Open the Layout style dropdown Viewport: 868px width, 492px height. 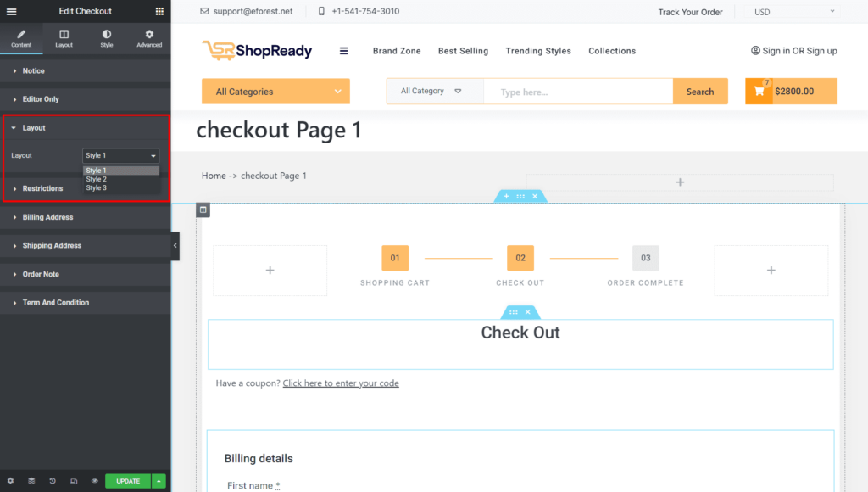(120, 156)
